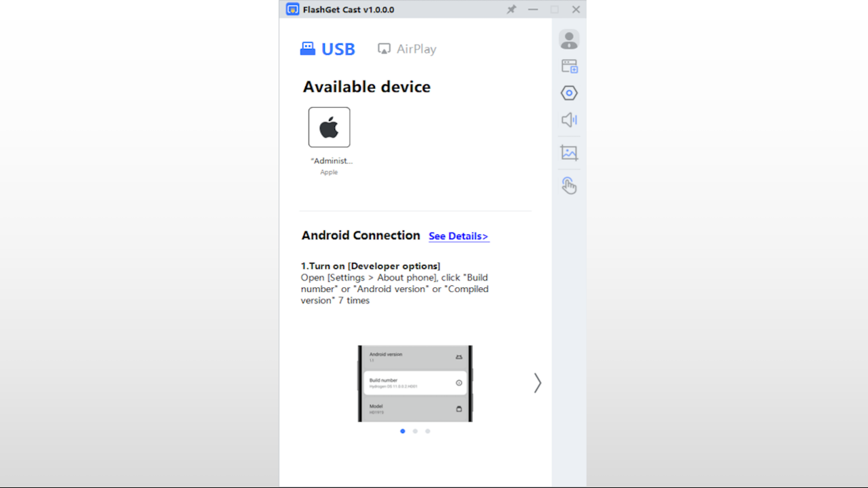
Task: Enable touch control via the hand gesture icon
Action: [x=569, y=185]
